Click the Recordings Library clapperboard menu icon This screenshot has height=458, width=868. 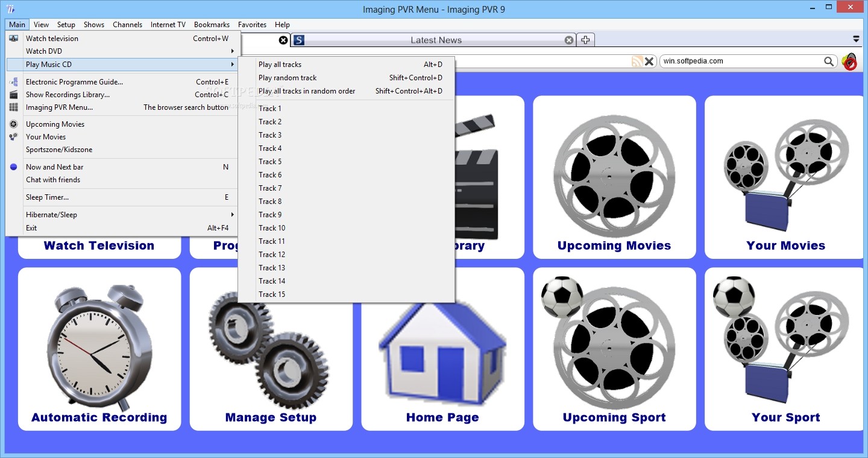click(x=13, y=95)
